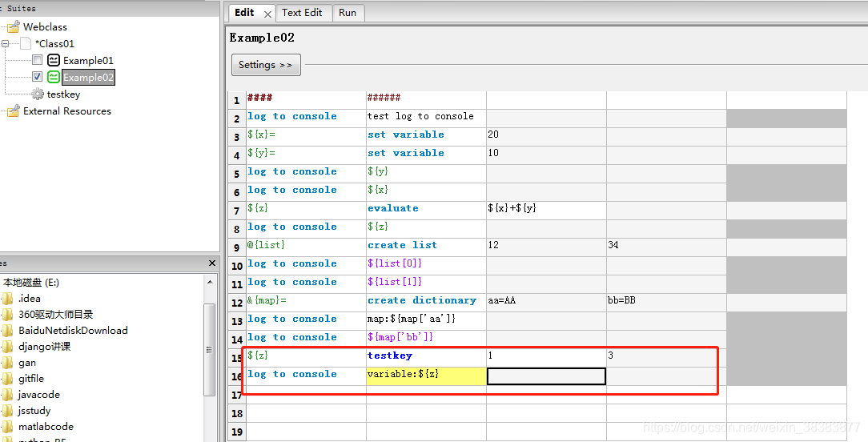The width and height of the screenshot is (868, 442).
Task: Click the '${x}=' cell in row 3
Action: [306, 137]
